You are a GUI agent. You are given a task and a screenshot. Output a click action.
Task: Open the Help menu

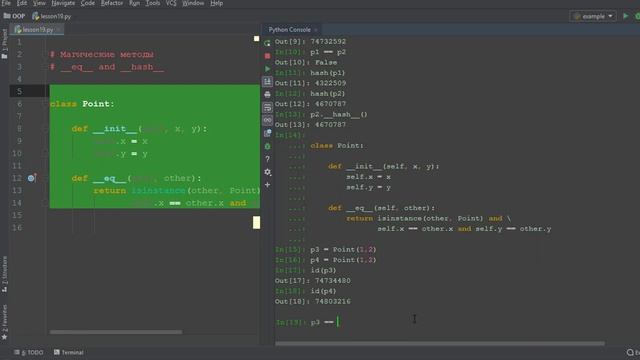(x=216, y=3)
